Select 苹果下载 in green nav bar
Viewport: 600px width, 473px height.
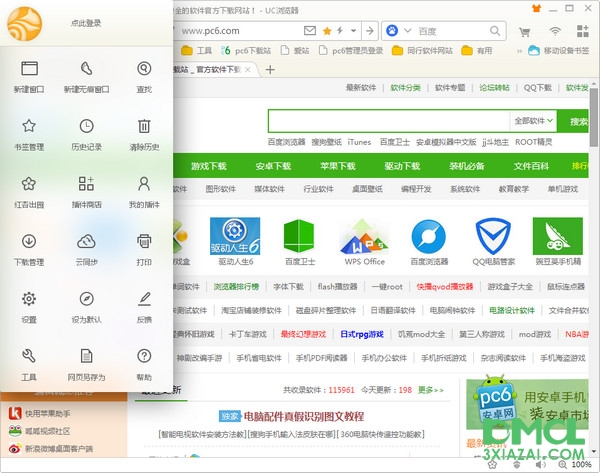pos(338,166)
